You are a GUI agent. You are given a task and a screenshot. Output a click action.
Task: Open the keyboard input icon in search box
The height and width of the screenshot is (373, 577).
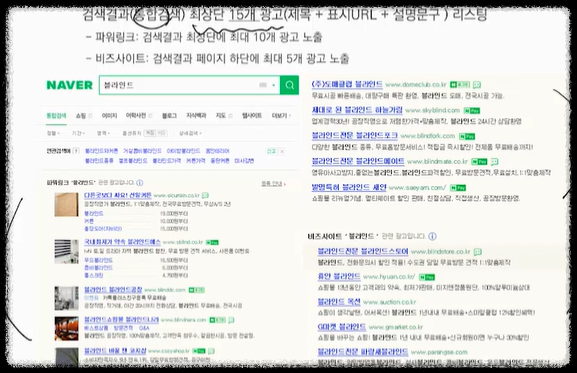click(263, 85)
